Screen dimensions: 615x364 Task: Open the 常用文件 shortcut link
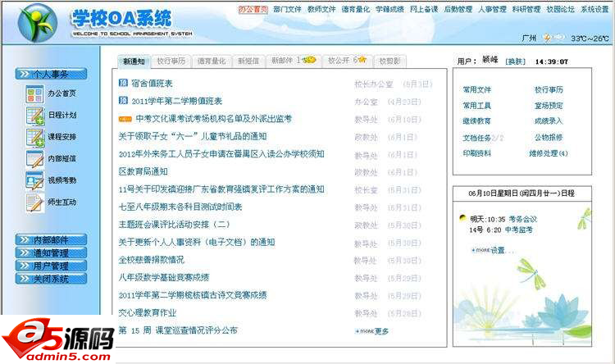(x=476, y=90)
